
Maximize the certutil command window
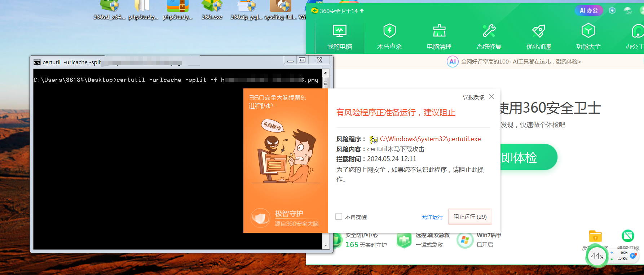[302, 60]
